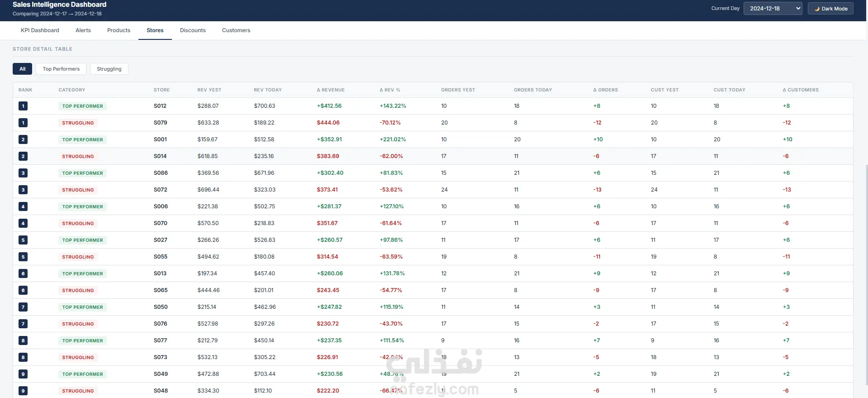Screen dimensions: 868x398
Task: Click rank badge 9 for store S049
Action: coord(23,374)
